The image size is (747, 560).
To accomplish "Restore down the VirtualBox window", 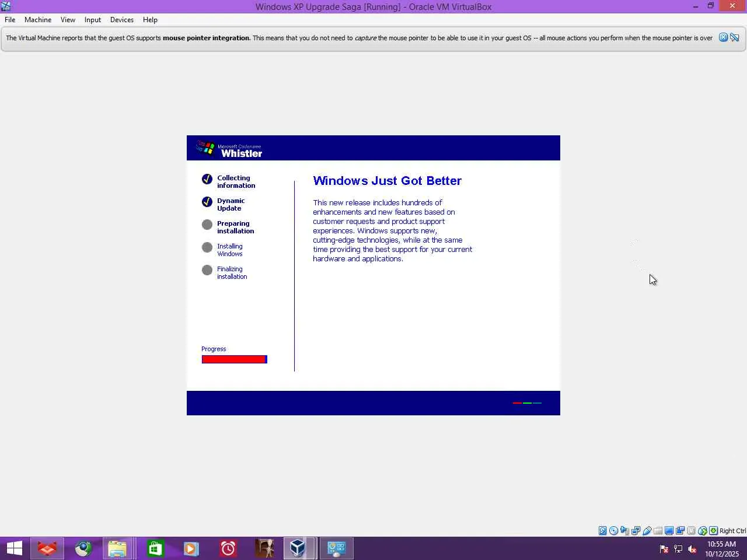I will coord(711,6).
